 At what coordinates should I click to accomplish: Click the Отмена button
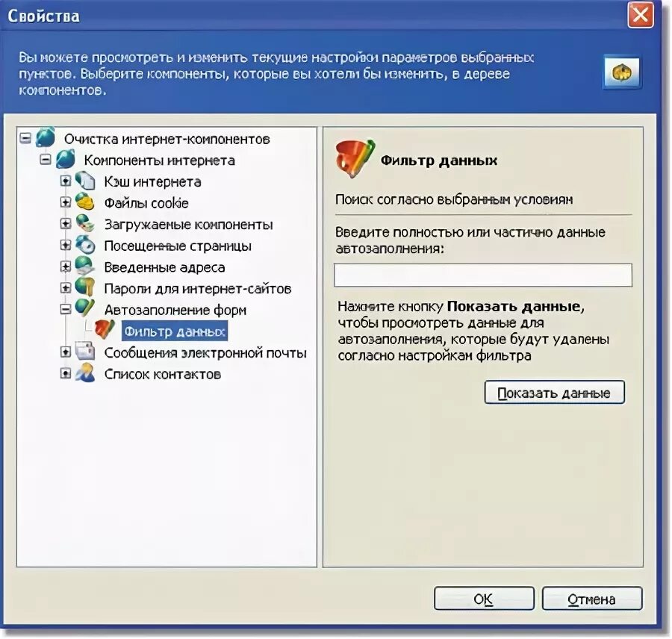click(592, 599)
